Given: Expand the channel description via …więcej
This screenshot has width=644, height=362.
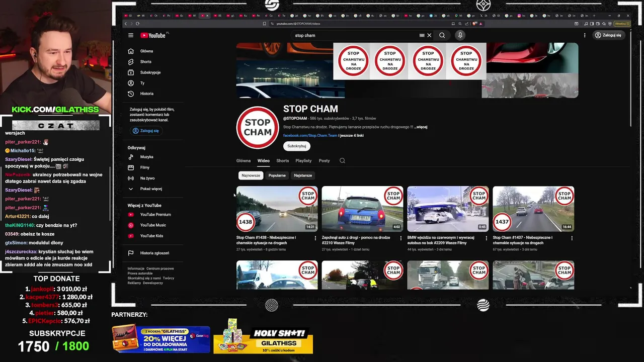Looking at the screenshot, I should tap(421, 127).
